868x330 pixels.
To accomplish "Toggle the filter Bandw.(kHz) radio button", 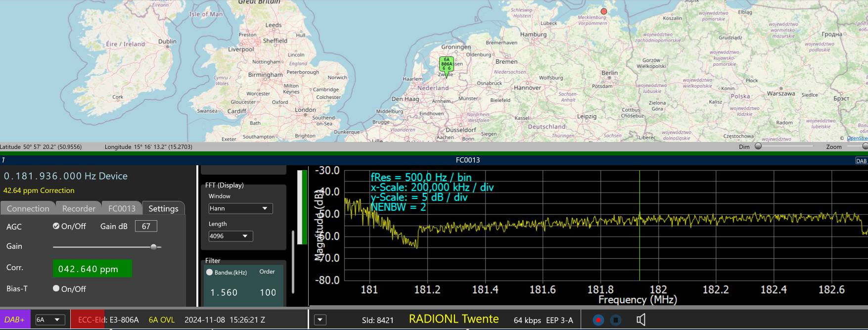I will point(210,272).
